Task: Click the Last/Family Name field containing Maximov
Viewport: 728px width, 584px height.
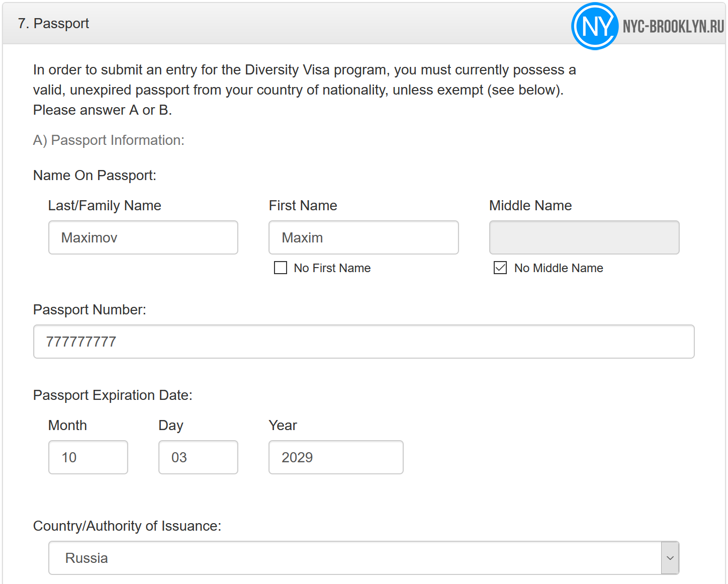Action: pos(143,237)
